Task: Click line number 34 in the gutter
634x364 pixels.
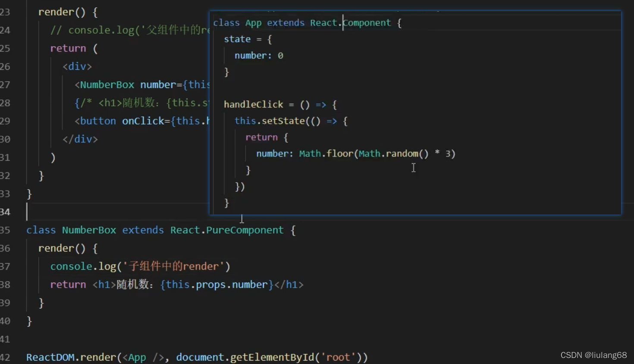Action: point(5,212)
